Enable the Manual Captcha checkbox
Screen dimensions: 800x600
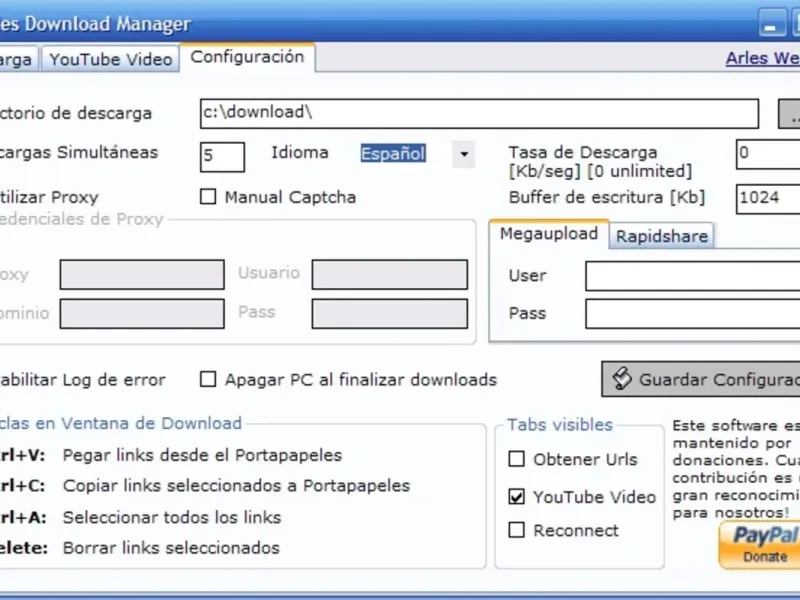pos(208,197)
